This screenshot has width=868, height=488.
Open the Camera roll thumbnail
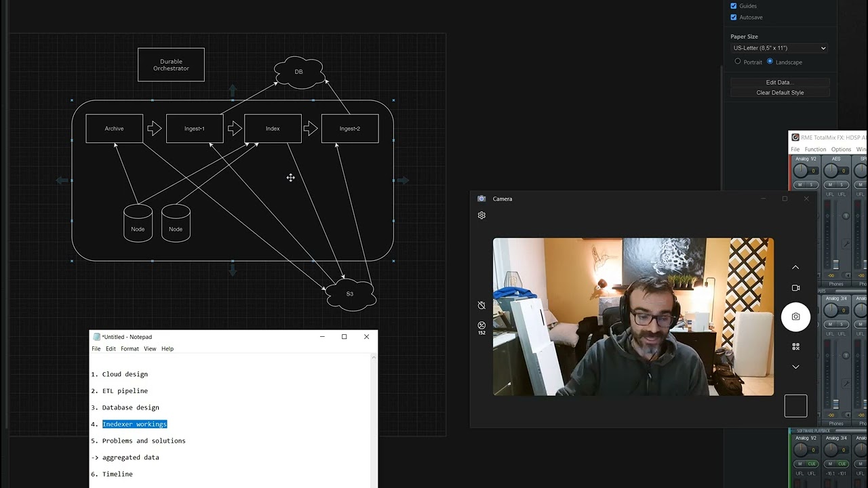796,406
